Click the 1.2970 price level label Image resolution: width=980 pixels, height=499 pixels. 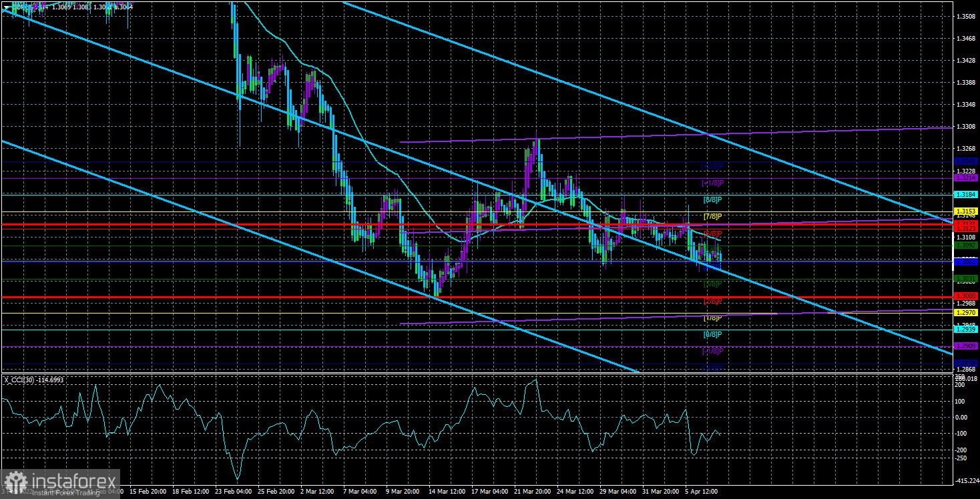(x=966, y=313)
